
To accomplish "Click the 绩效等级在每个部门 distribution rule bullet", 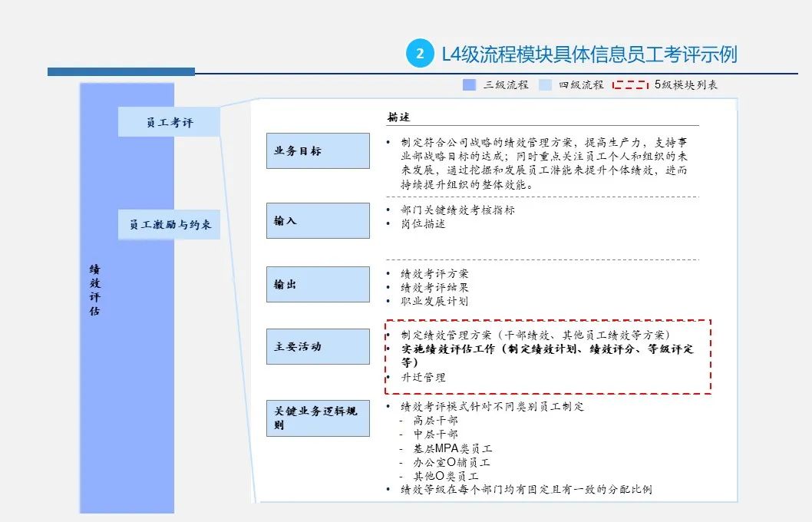I will coord(526,490).
